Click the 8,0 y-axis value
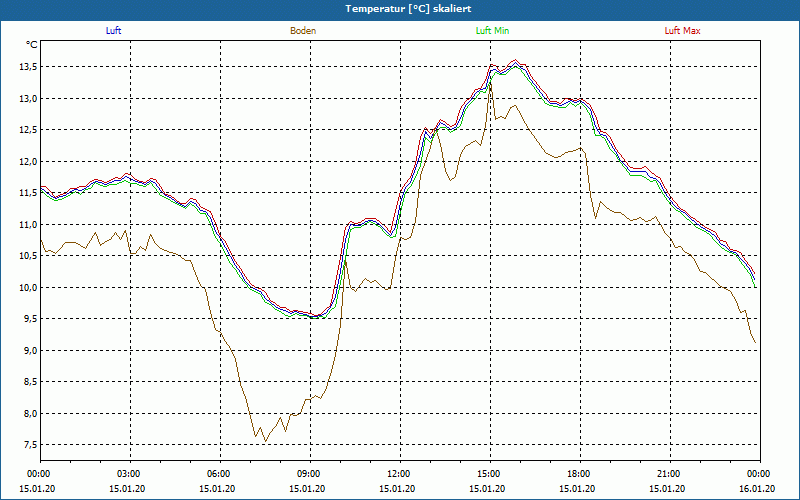The image size is (800, 500). pyautogui.click(x=30, y=414)
